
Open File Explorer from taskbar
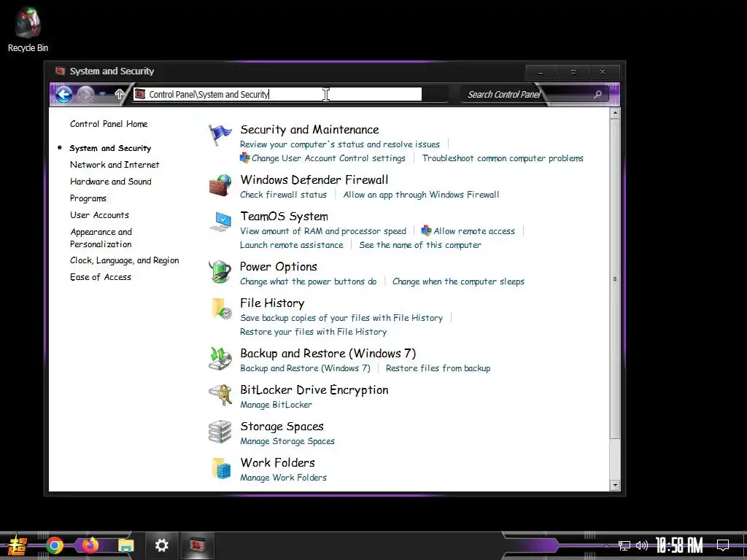125,545
